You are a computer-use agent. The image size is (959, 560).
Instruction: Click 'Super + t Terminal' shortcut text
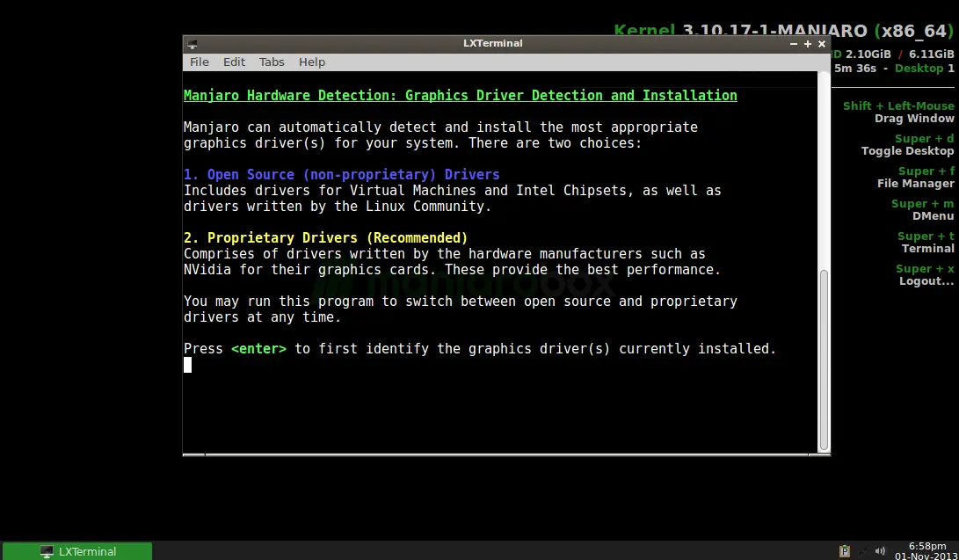point(926,242)
